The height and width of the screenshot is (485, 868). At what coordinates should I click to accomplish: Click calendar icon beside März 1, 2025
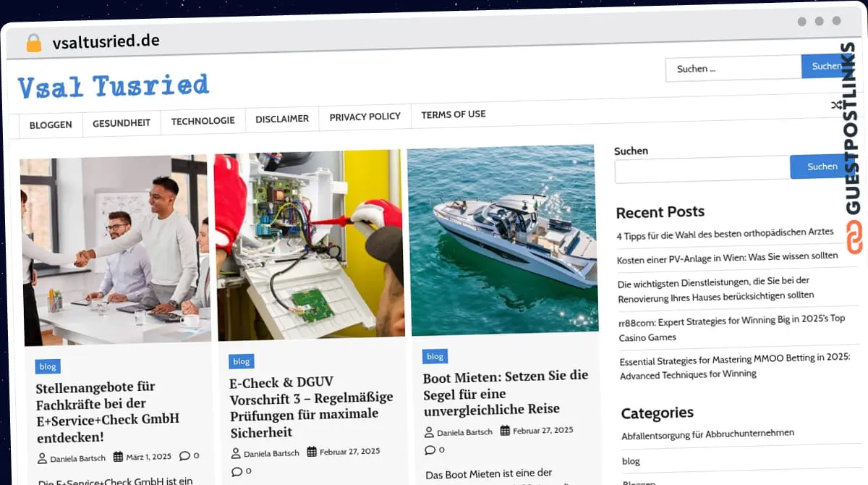(118, 457)
